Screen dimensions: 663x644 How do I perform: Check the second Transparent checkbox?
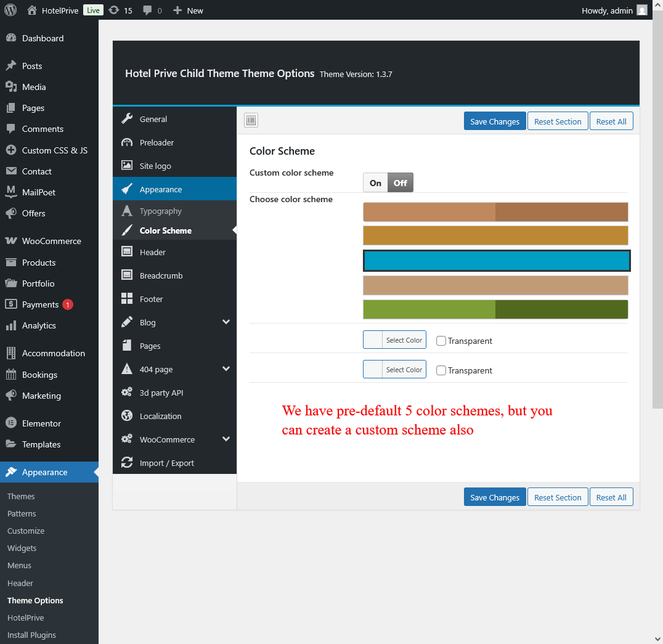[x=441, y=370]
